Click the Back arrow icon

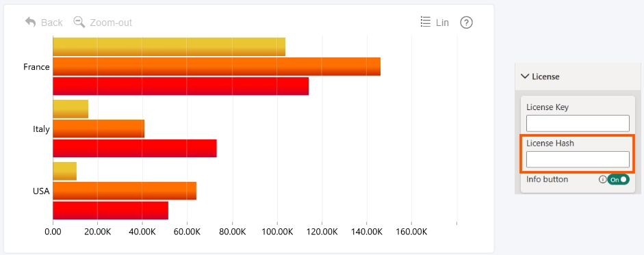pos(30,22)
